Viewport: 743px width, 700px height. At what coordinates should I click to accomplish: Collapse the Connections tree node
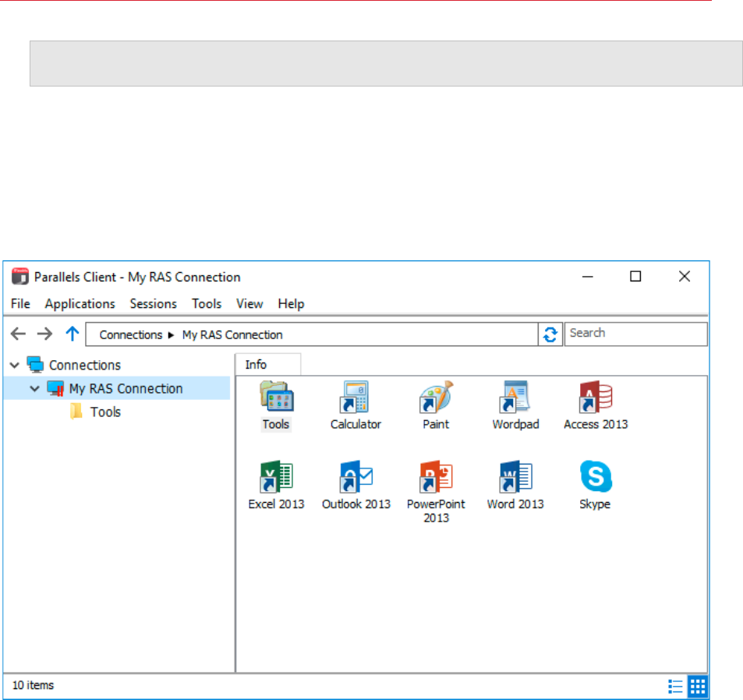pyautogui.click(x=15, y=365)
